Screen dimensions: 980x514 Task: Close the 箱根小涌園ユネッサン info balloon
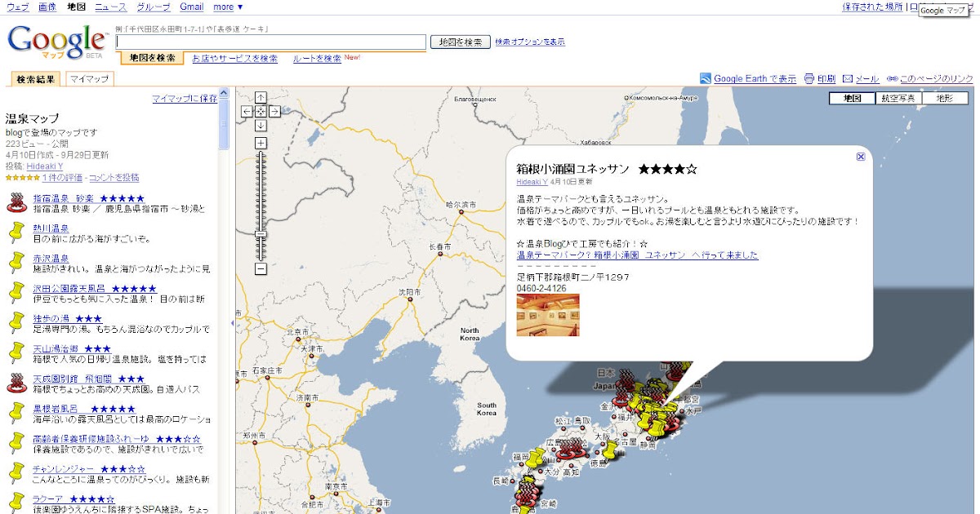pos(861,157)
